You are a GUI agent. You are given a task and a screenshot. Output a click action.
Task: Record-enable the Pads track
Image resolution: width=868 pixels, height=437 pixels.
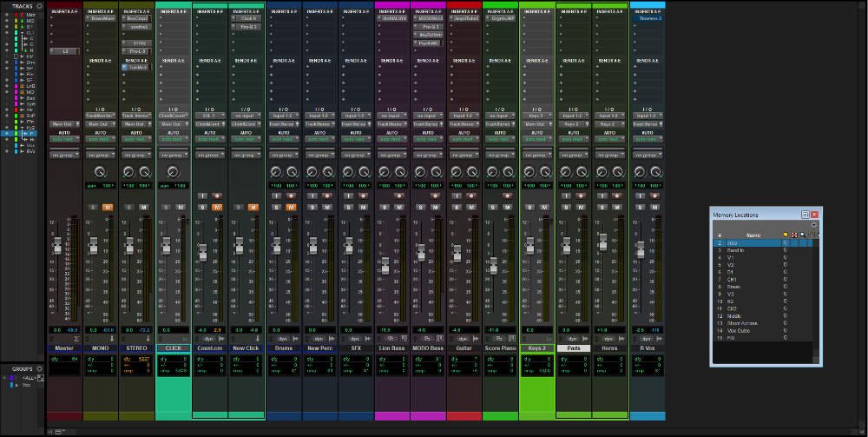(581, 195)
